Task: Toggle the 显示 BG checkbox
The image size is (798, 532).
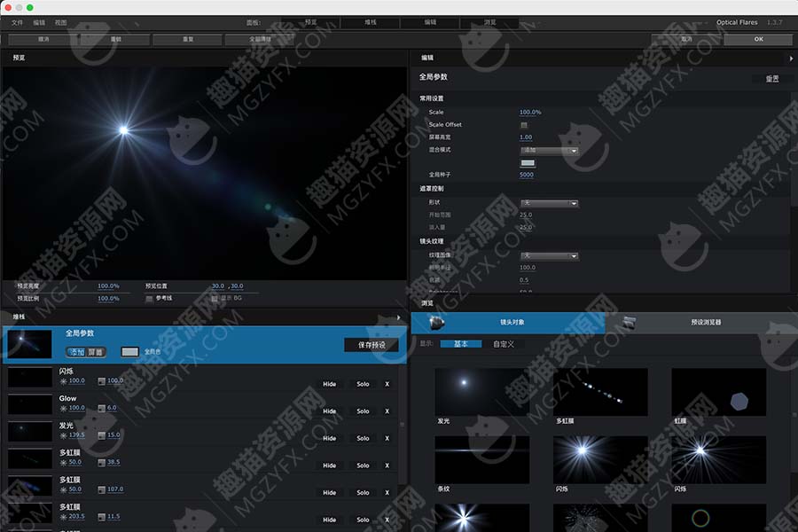Action: pos(215,299)
